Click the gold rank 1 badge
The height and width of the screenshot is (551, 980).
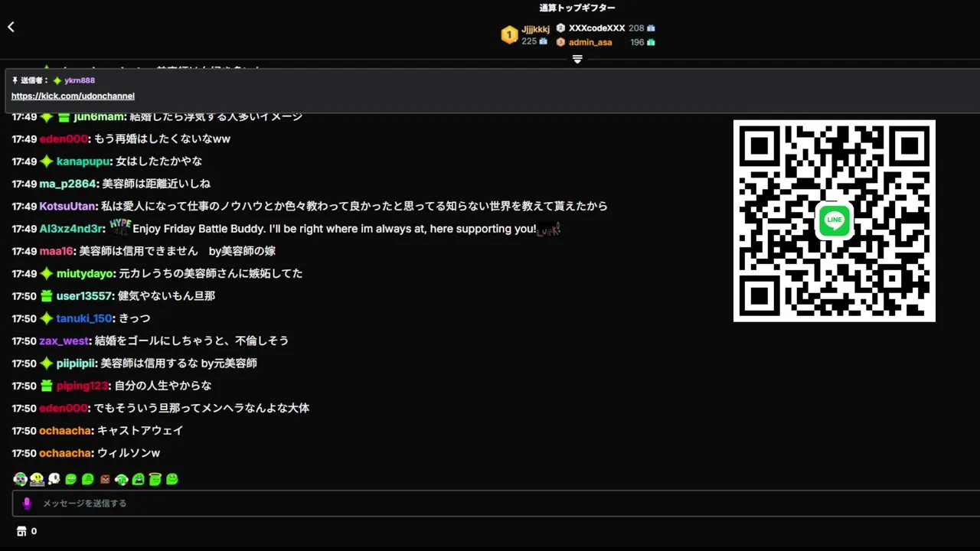(x=509, y=34)
